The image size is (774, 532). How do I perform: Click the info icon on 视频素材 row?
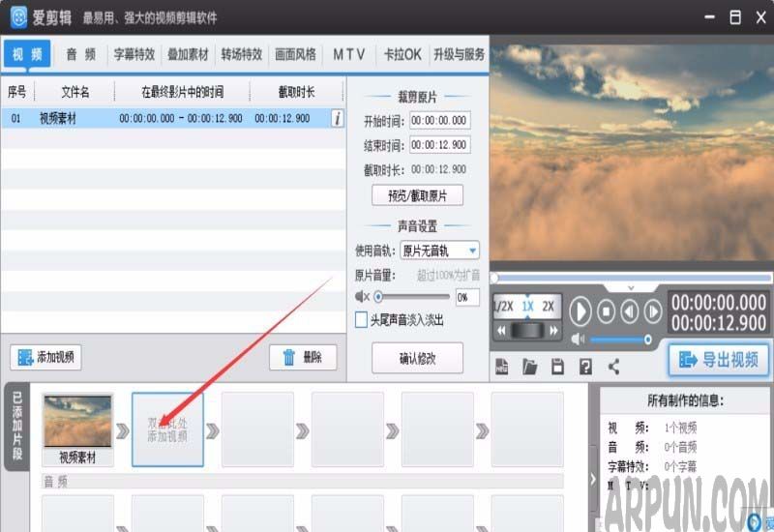coord(337,118)
